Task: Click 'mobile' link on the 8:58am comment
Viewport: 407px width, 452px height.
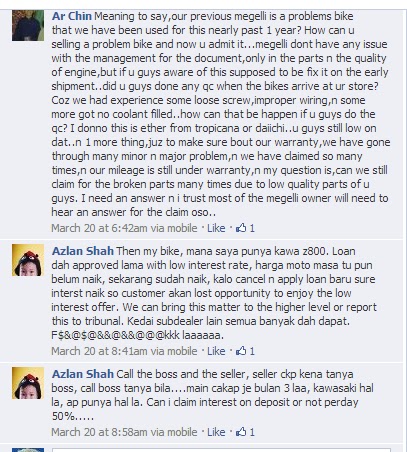Action: pos(182,432)
